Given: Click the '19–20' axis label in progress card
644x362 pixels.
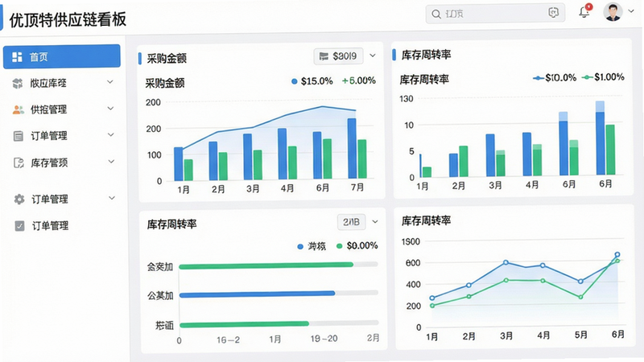Looking at the screenshot, I should (324, 339).
